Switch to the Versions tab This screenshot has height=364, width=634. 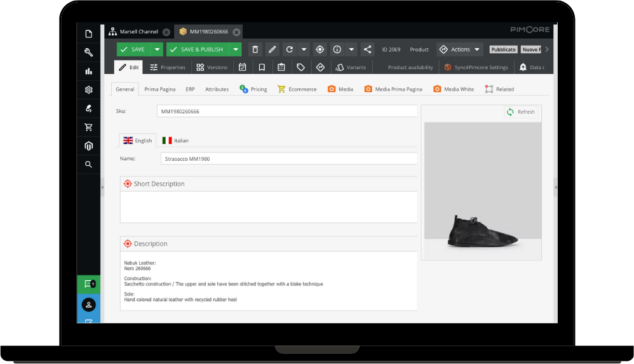coord(212,67)
